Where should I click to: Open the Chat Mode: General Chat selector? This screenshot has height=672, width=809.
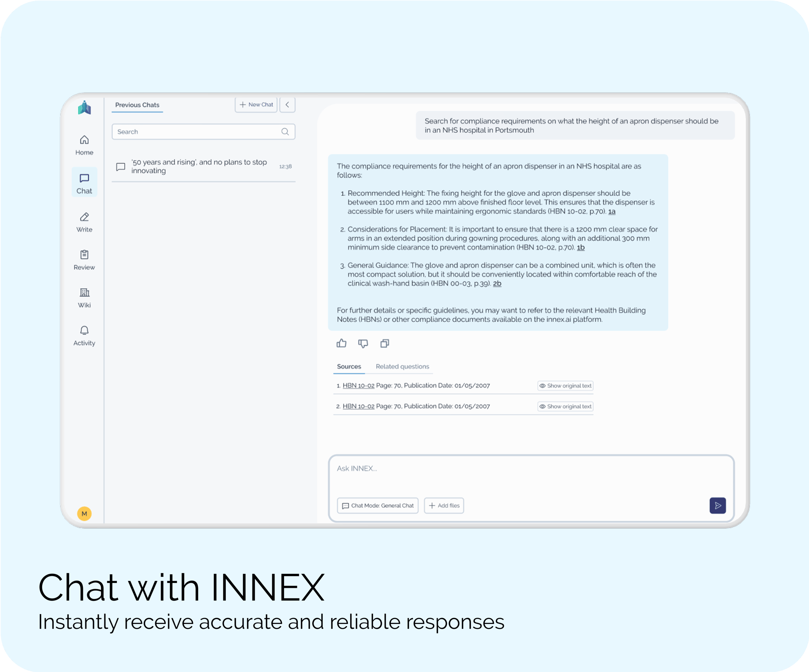pyautogui.click(x=378, y=505)
